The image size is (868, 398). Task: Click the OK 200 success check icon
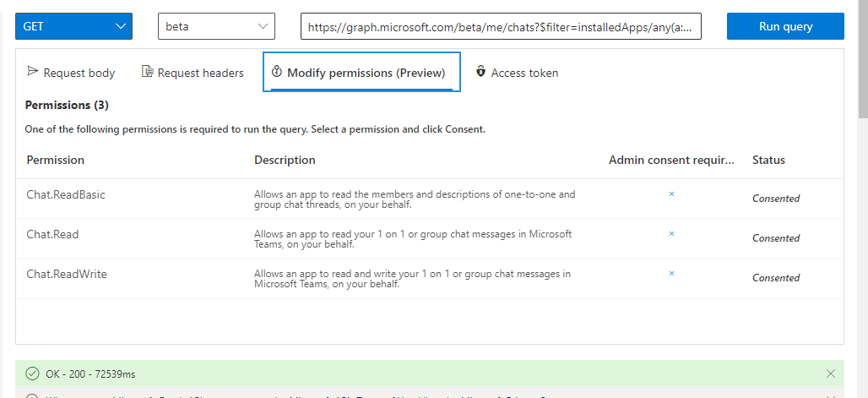coord(32,373)
